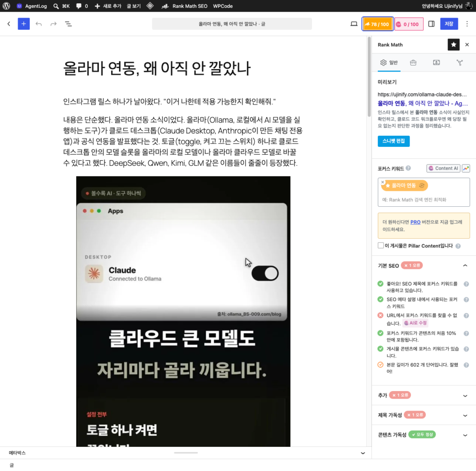Unpin Rank Math with the star icon
Image resolution: width=476 pixels, height=471 pixels.
(x=453, y=45)
